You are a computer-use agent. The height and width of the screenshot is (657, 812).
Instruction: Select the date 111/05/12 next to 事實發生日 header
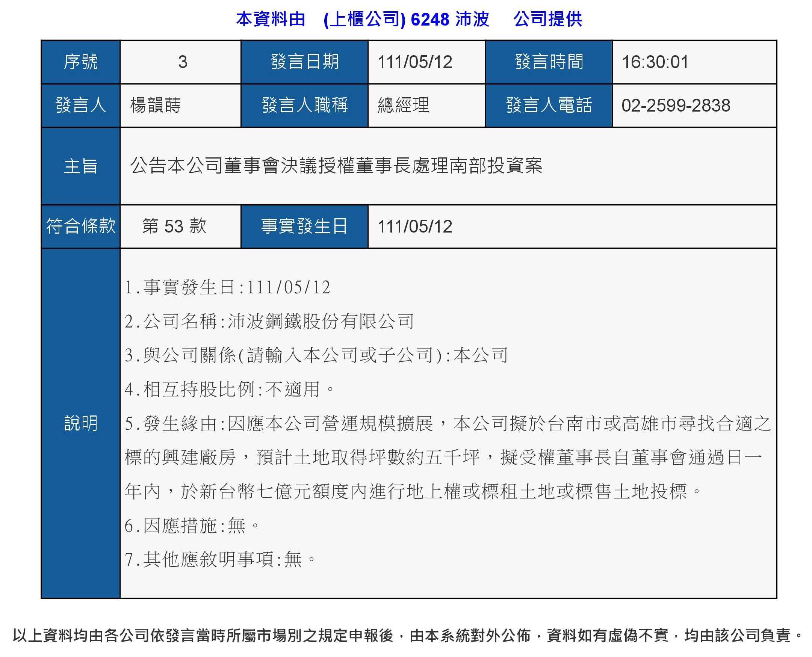click(x=415, y=227)
